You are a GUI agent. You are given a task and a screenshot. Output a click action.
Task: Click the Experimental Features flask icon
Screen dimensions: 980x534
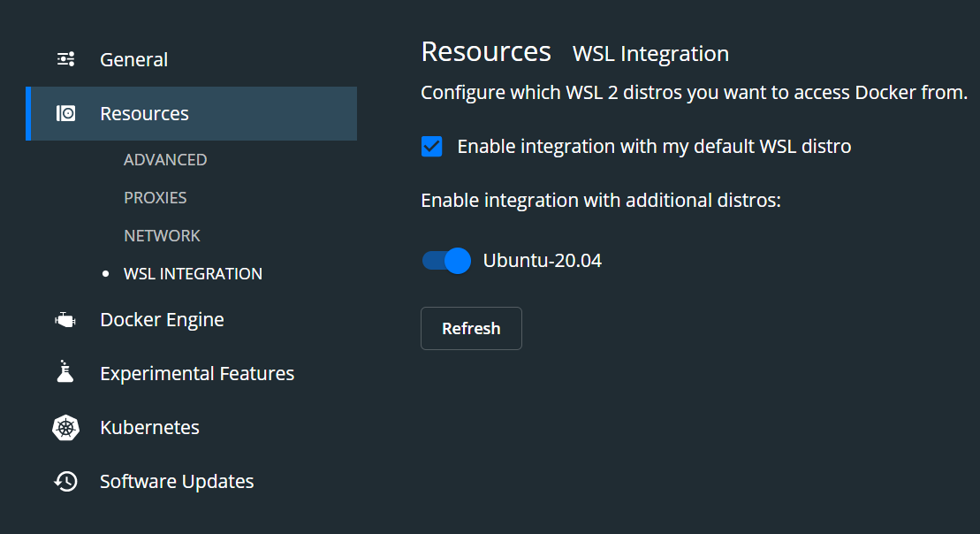65,373
